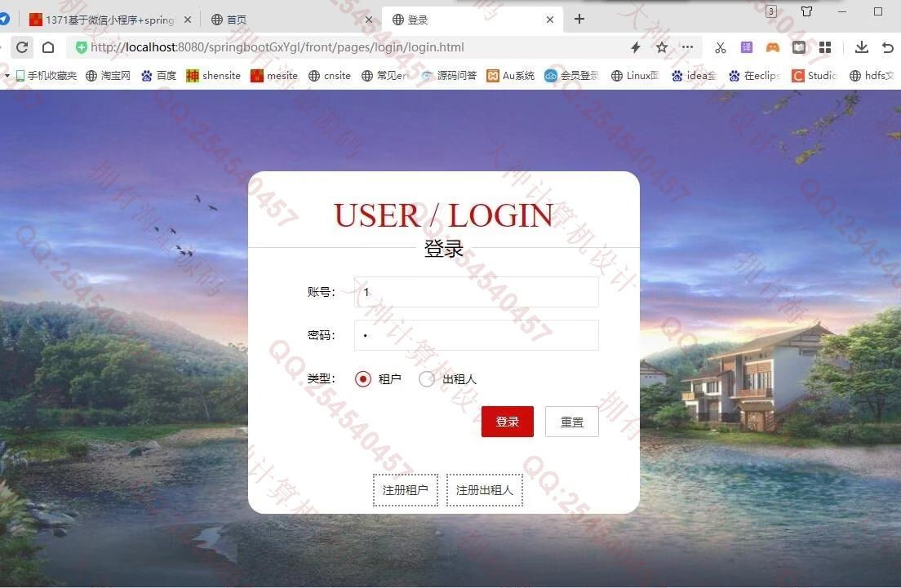Open the three-dots more options menu
This screenshot has width=901, height=588.
pos(687,47)
